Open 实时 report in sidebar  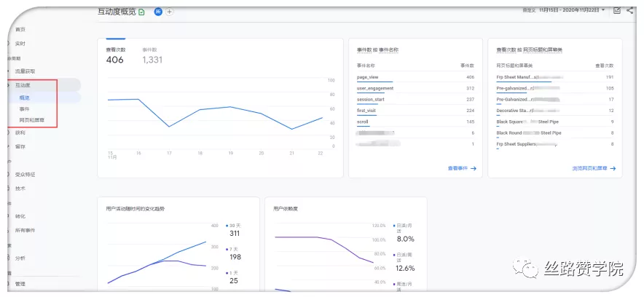20,44
